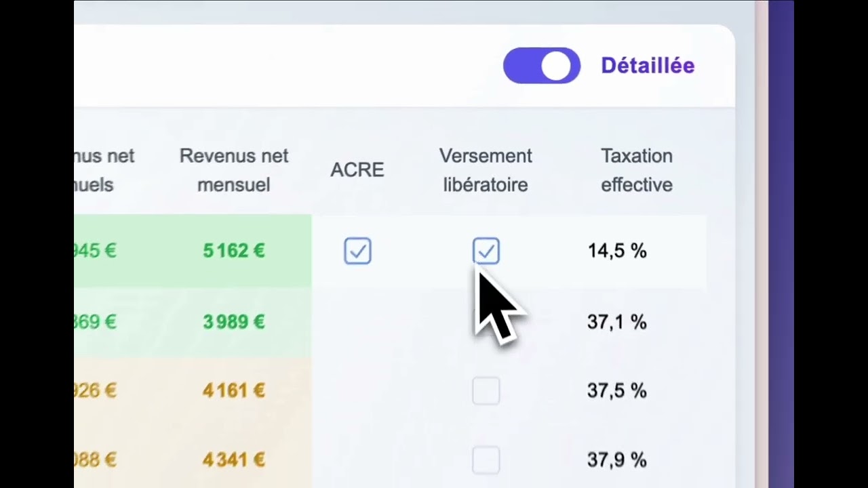Image resolution: width=868 pixels, height=488 pixels.
Task: Select the 4 341 € monthly revenue cell
Action: click(234, 460)
